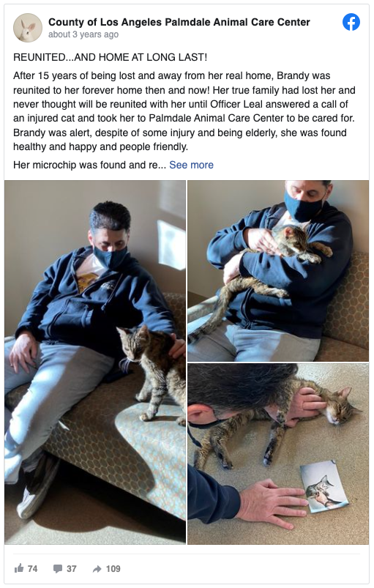Open the large photo of man petting cat
The image size is (374, 588).
95,362
